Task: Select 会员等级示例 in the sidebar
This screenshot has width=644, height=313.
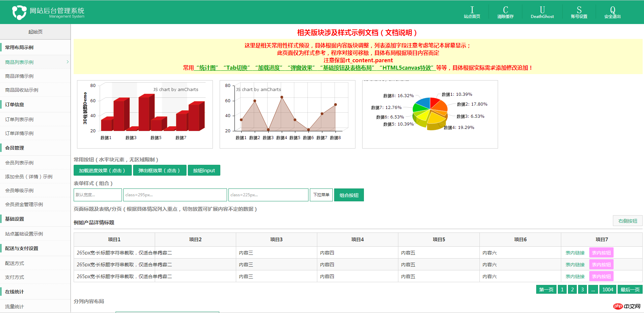Action: tap(19, 191)
